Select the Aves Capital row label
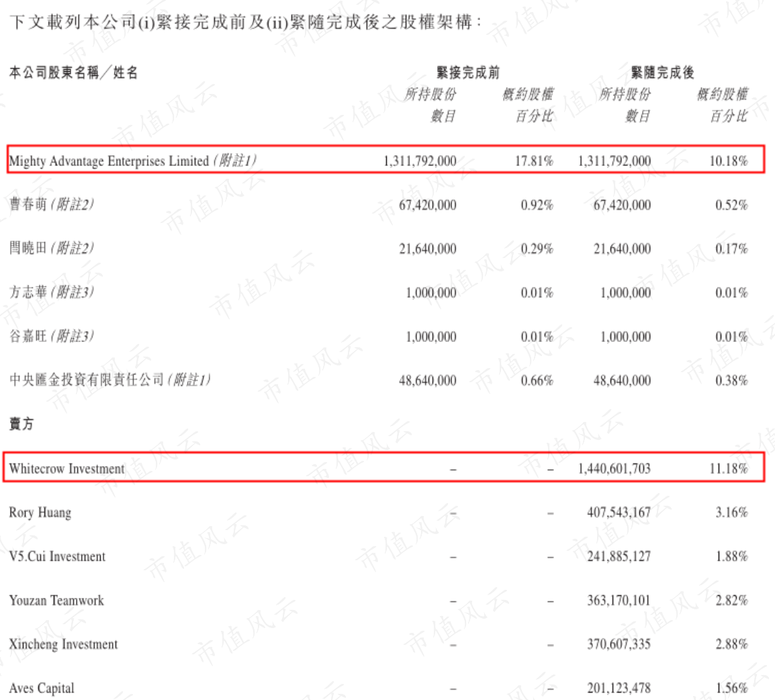This screenshot has width=775, height=700. click(42, 688)
